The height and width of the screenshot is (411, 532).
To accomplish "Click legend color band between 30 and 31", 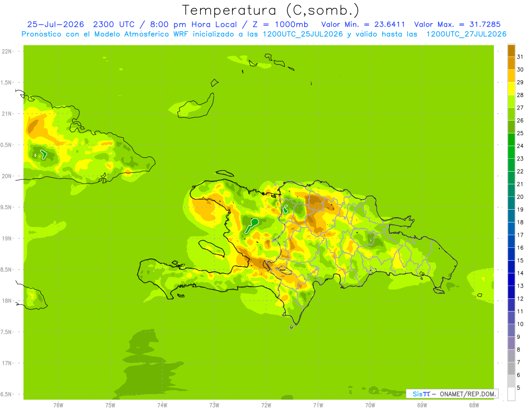I will pyautogui.click(x=511, y=63).
